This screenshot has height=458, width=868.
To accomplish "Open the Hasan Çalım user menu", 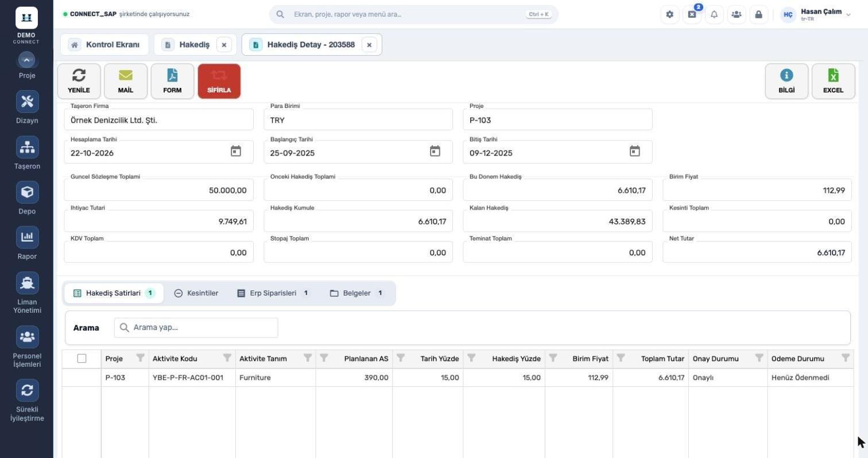I will pyautogui.click(x=815, y=14).
